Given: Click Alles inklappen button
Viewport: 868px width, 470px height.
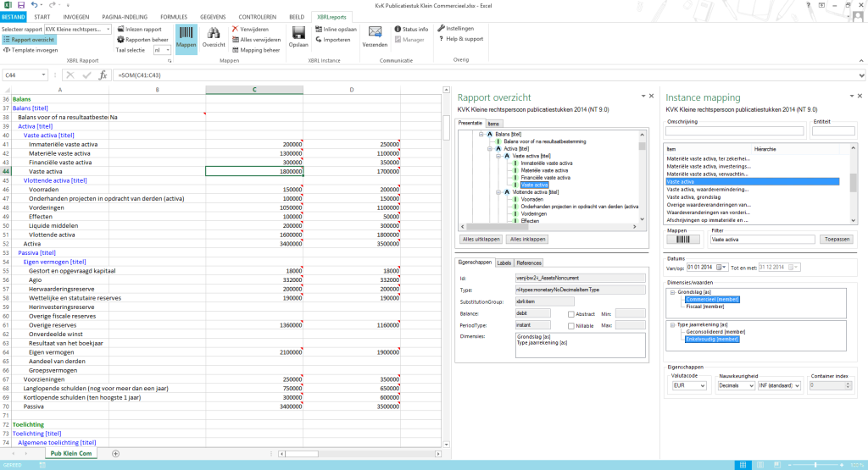Looking at the screenshot, I should [x=527, y=240].
